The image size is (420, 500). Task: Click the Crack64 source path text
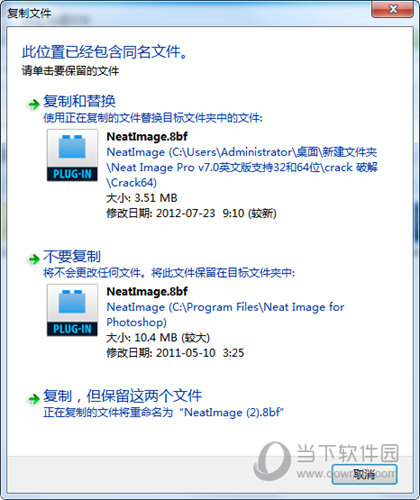(242, 167)
